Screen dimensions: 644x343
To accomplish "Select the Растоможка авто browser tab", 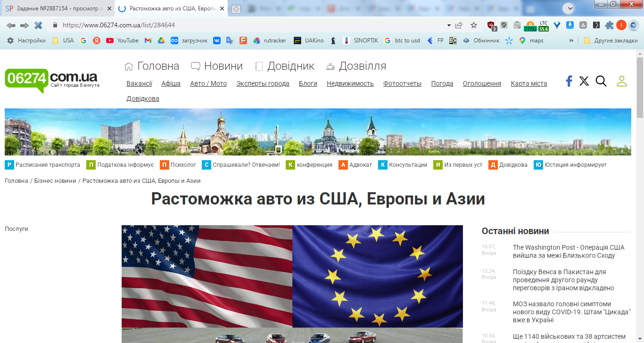I will point(172,8).
